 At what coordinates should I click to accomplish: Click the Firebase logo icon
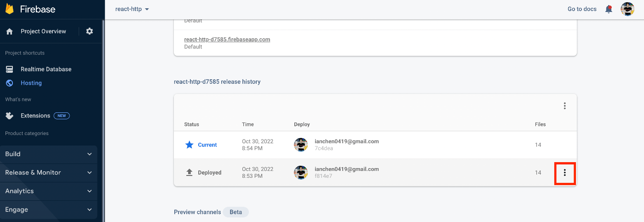click(9, 9)
